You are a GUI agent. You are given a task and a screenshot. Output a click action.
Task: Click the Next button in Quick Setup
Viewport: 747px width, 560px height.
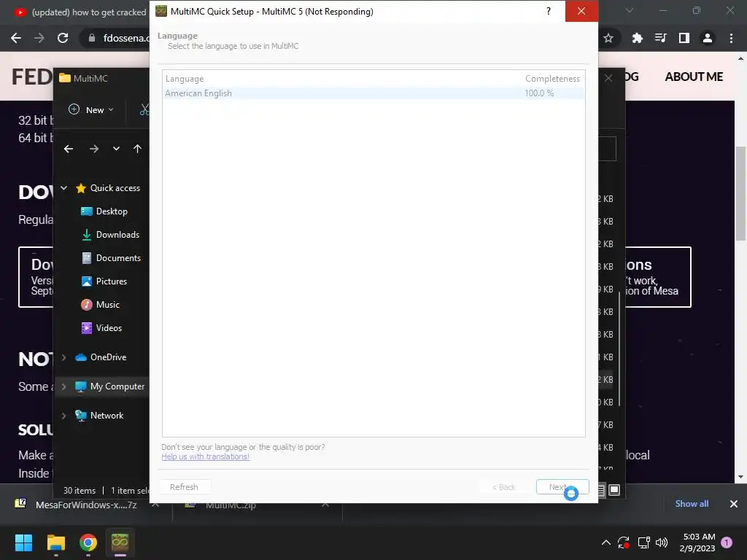[562, 487]
